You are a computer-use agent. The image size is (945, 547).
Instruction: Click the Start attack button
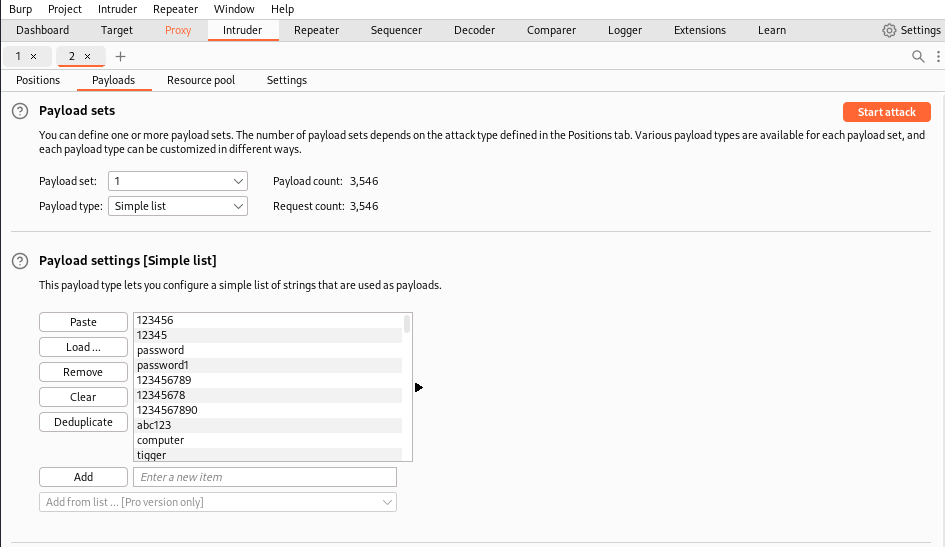(887, 112)
